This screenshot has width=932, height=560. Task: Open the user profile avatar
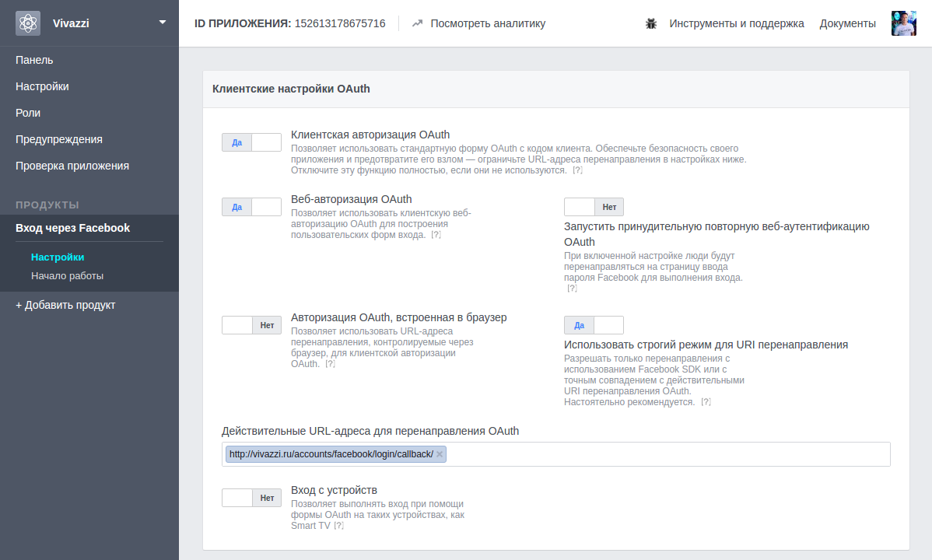point(903,23)
